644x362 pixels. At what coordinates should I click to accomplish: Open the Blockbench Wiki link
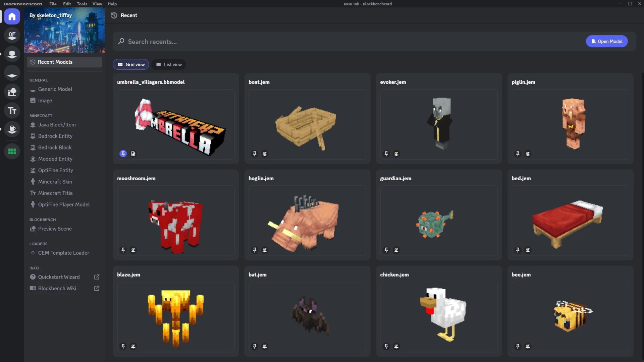57,288
